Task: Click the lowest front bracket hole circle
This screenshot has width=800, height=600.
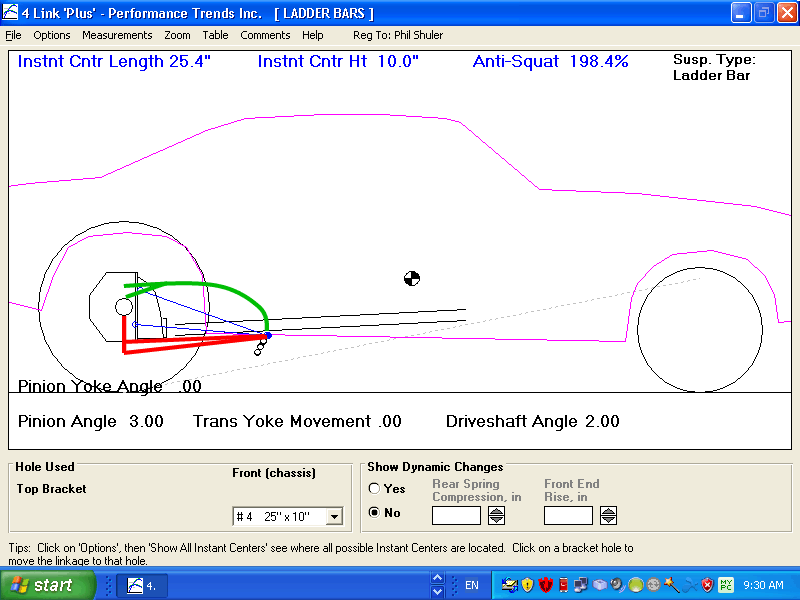Action: pos(258,352)
